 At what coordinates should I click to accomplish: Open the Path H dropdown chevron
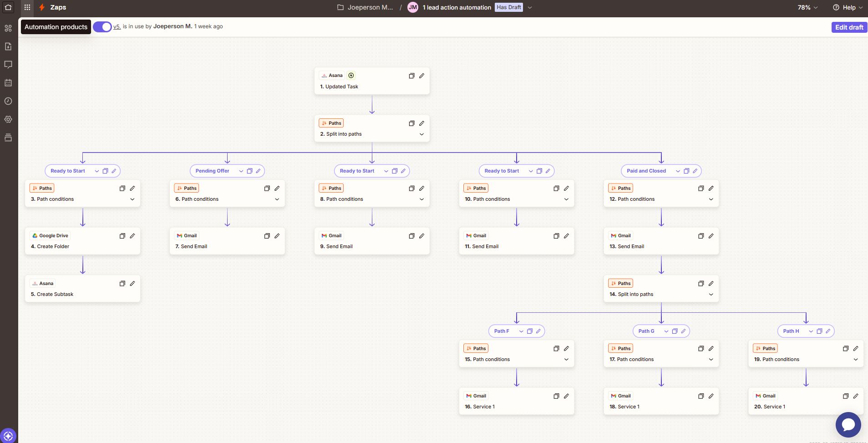click(x=811, y=331)
